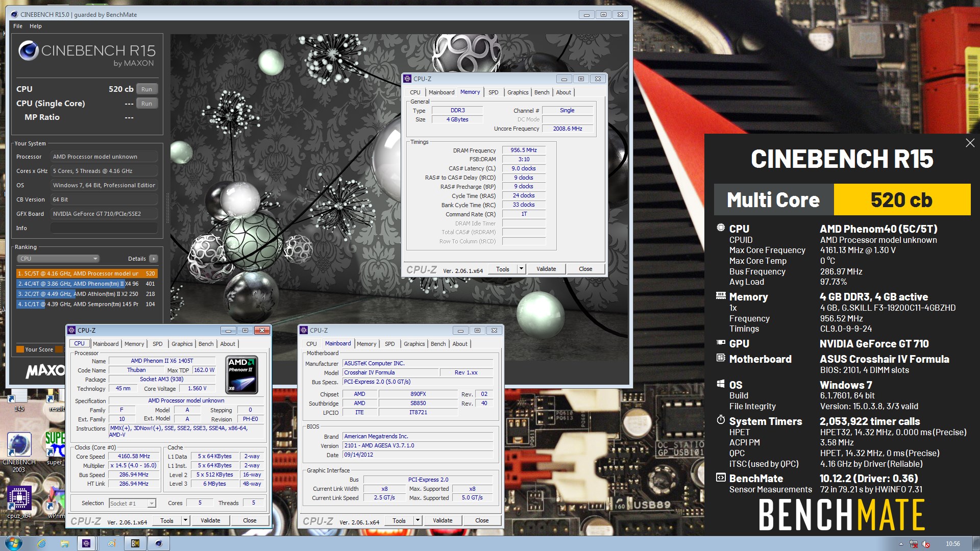Expand Tools dropdown arrow in CPU CPU-Z window

(x=185, y=520)
